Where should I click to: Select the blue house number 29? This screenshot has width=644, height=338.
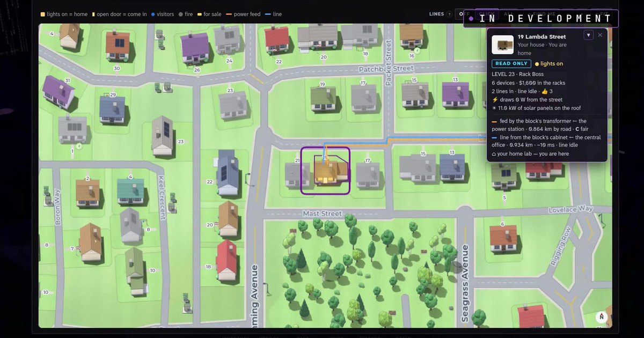click(x=112, y=109)
